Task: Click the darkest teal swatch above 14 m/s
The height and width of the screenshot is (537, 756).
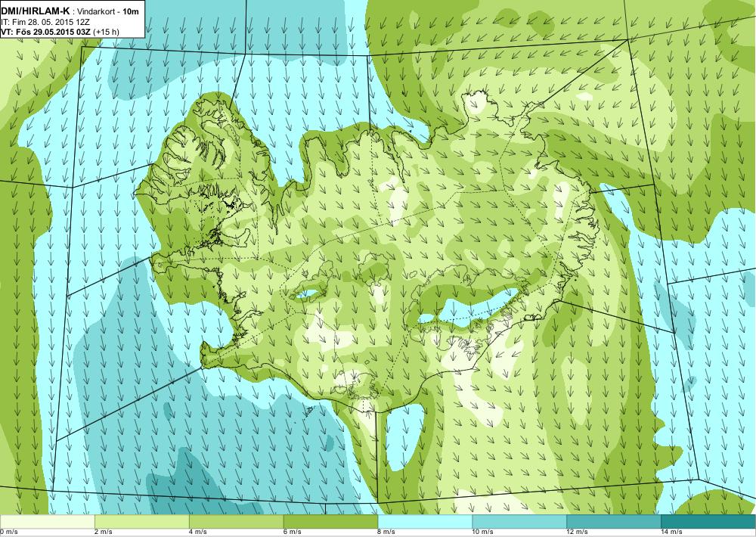Action: click(709, 522)
